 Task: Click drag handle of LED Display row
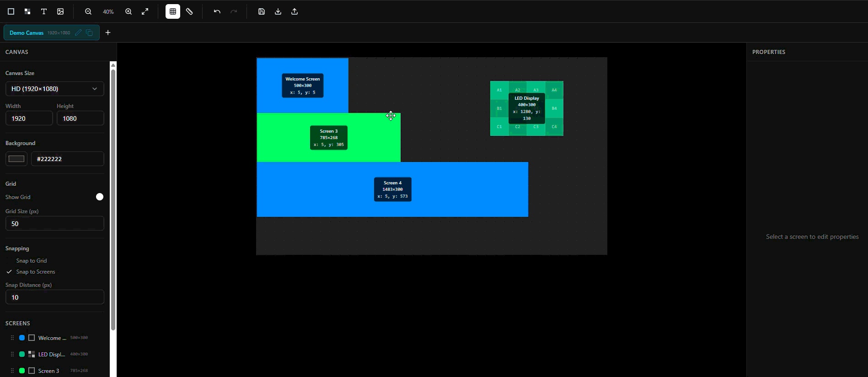pyautogui.click(x=12, y=354)
